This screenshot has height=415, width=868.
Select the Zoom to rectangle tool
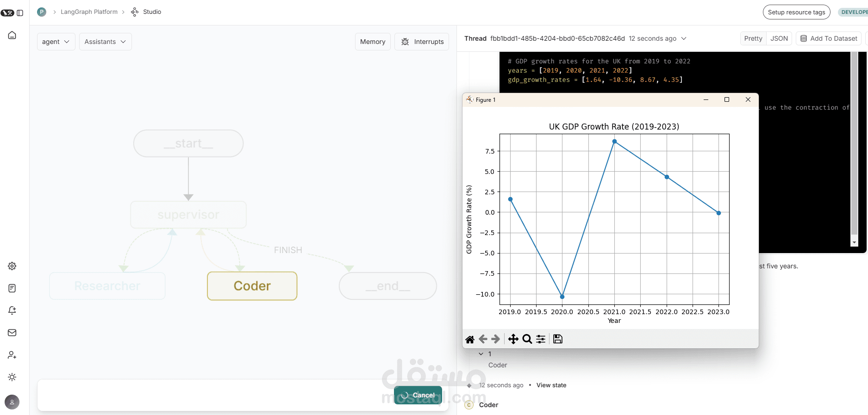tap(527, 339)
